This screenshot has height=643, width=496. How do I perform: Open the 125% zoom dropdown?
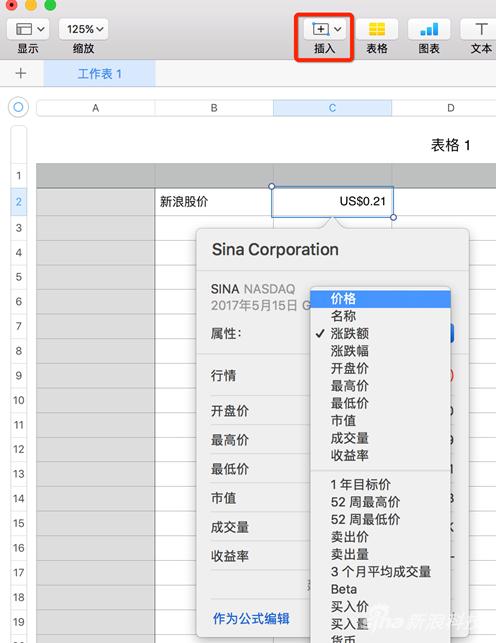pyautogui.click(x=84, y=29)
